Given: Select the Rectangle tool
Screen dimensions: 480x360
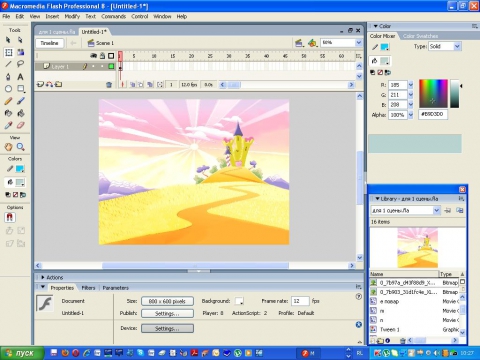Looking at the screenshot, I should (x=21, y=89).
